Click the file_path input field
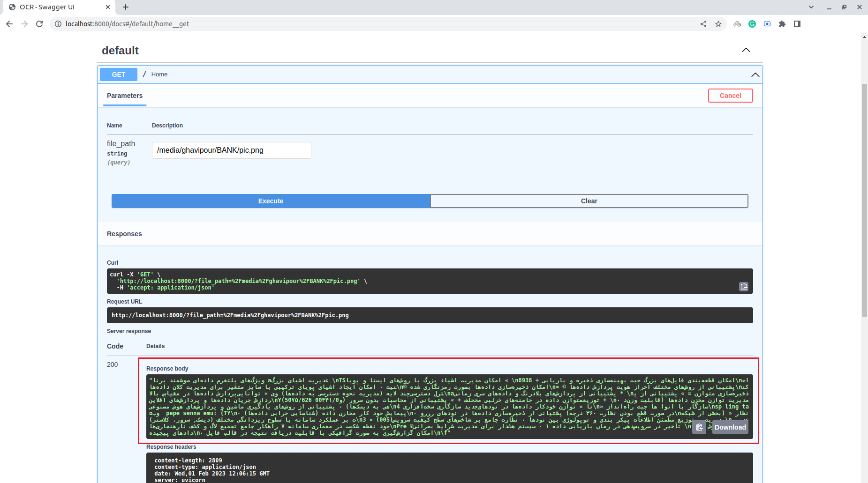This screenshot has width=868, height=483. (231, 150)
